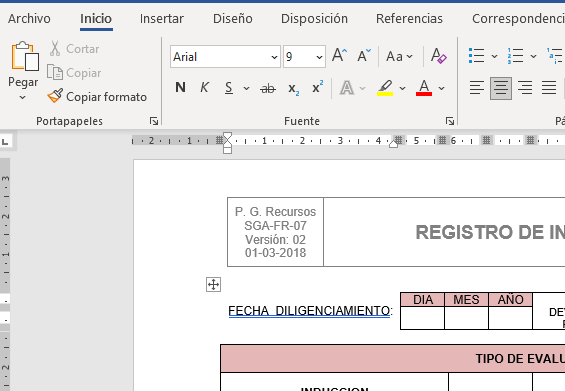Align text to the left
This screenshot has width=565, height=391.
[x=476, y=88]
